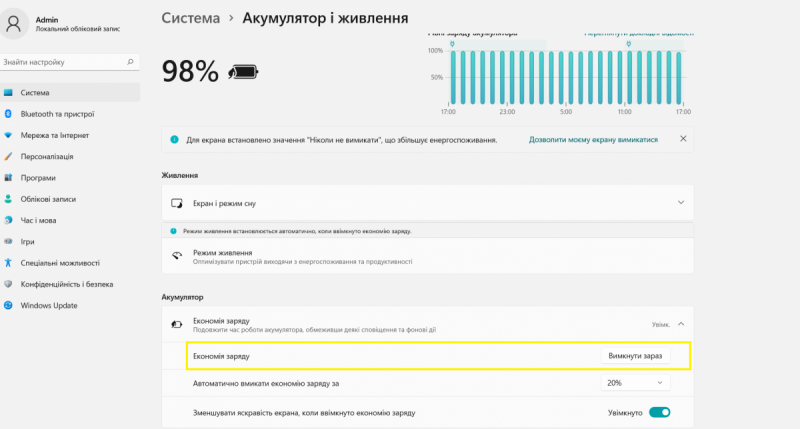This screenshot has height=429, width=800.
Task: Click the Час і мова globe icon
Action: (x=8, y=220)
